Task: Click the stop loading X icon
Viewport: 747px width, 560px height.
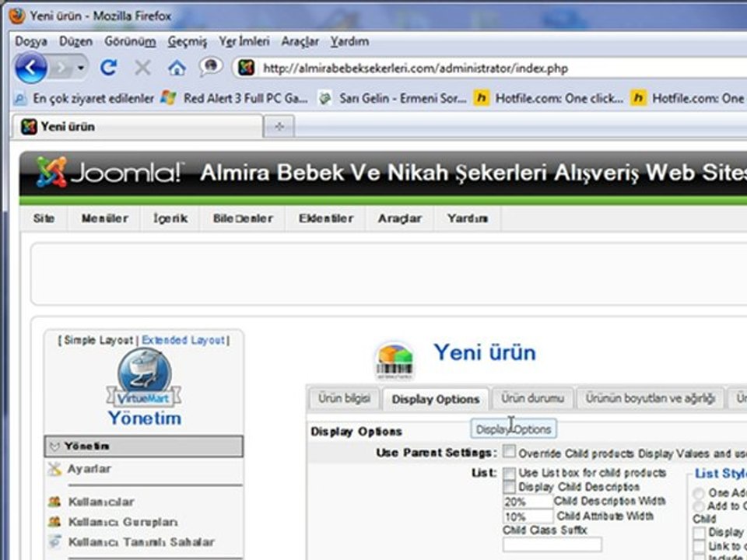Action: pos(142,68)
